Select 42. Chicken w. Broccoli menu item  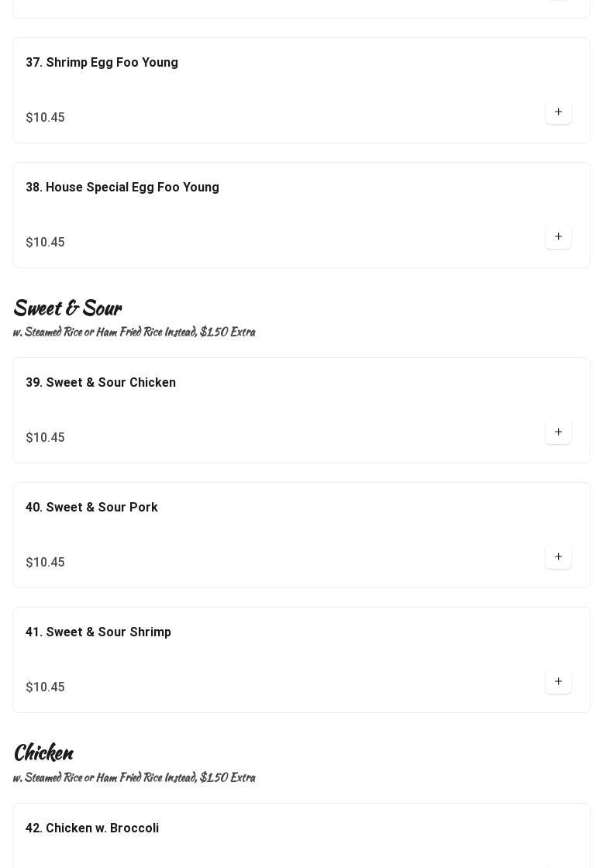pyautogui.click(x=92, y=828)
